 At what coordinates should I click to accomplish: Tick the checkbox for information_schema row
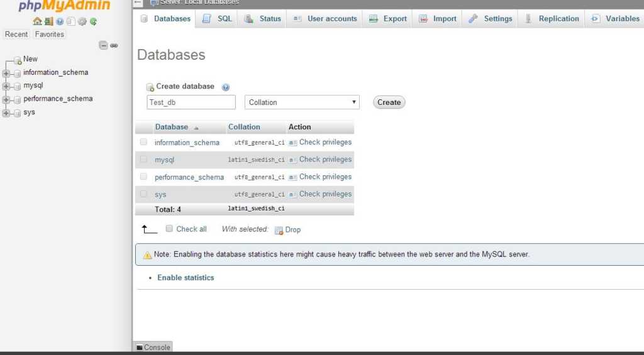click(x=143, y=142)
